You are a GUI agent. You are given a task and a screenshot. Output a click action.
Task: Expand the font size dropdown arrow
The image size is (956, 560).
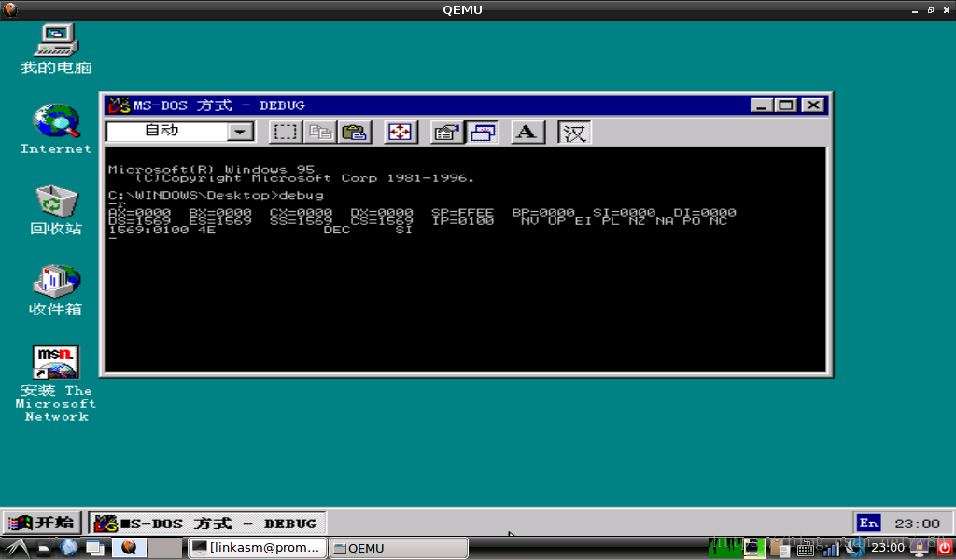click(x=240, y=132)
